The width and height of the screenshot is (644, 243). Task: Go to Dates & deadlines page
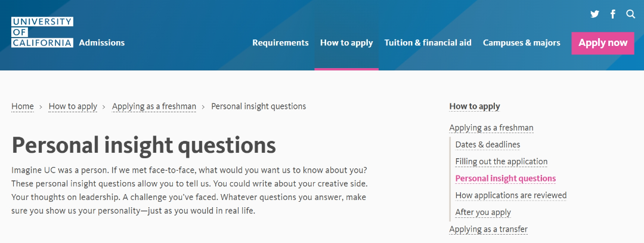click(x=487, y=144)
